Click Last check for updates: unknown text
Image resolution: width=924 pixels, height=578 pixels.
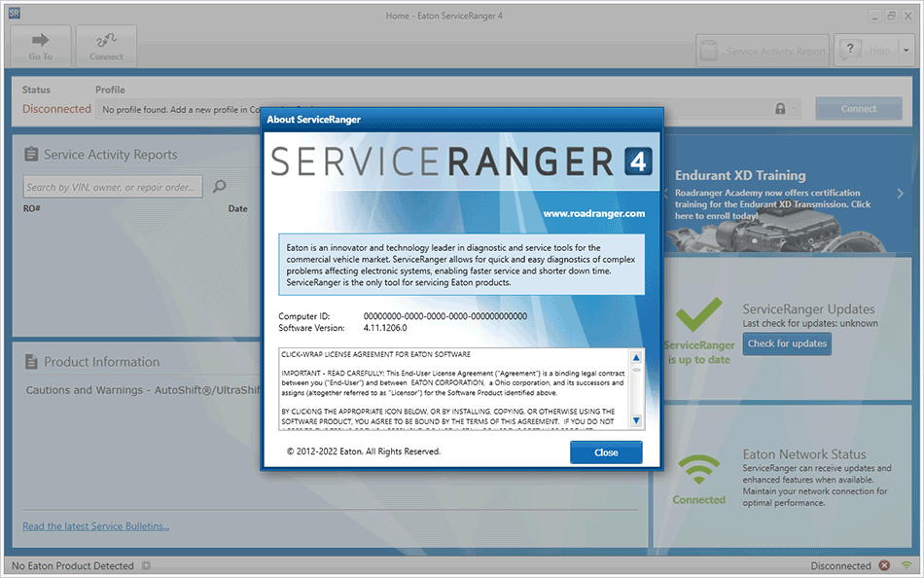(x=809, y=323)
